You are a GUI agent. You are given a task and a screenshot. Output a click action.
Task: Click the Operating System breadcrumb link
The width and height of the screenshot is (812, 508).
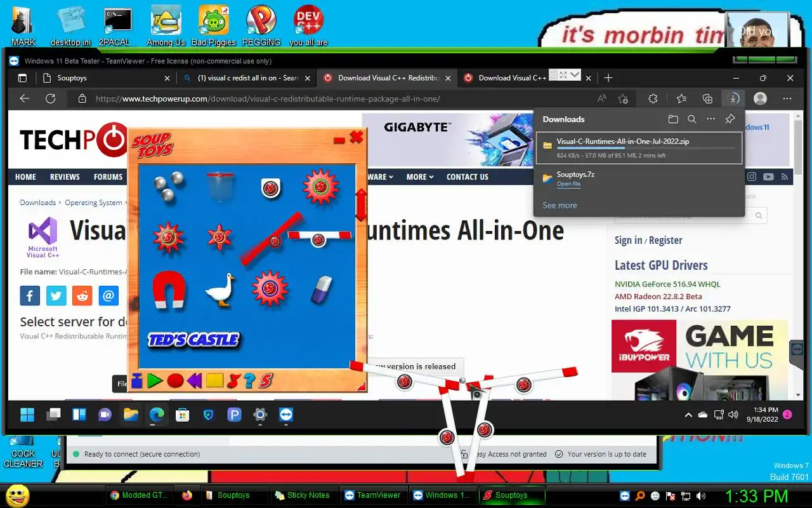tap(93, 203)
